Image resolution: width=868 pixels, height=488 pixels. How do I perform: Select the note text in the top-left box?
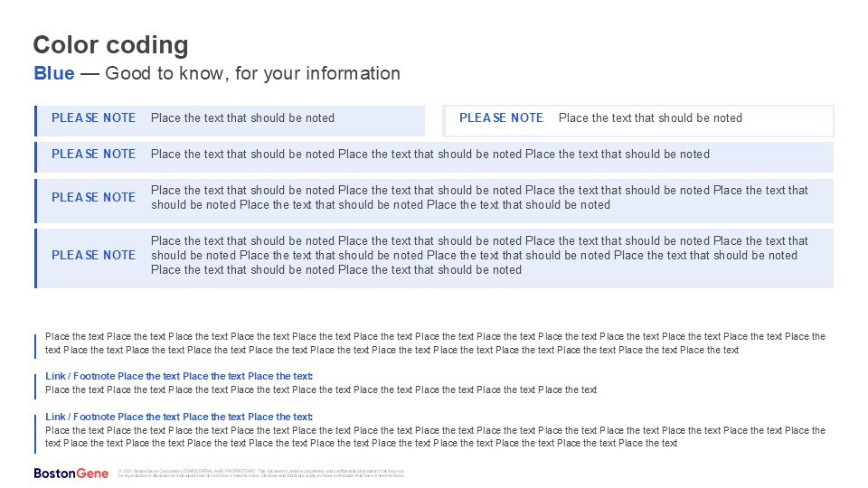click(x=242, y=118)
